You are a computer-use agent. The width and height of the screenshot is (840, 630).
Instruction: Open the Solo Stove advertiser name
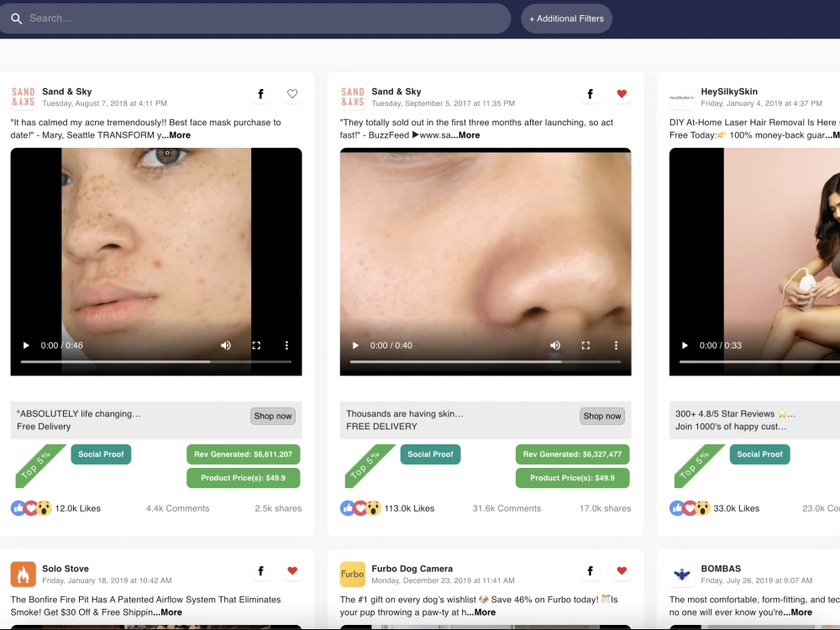[66, 569]
